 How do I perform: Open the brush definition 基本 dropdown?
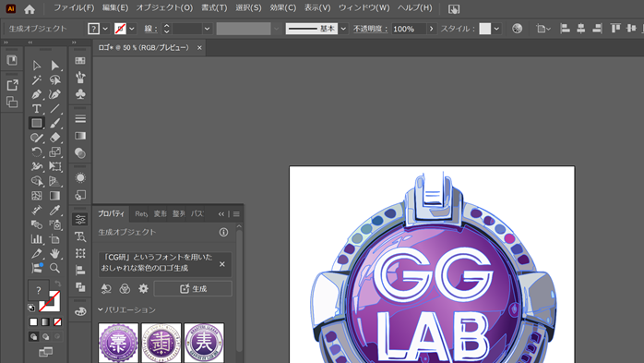(x=343, y=29)
